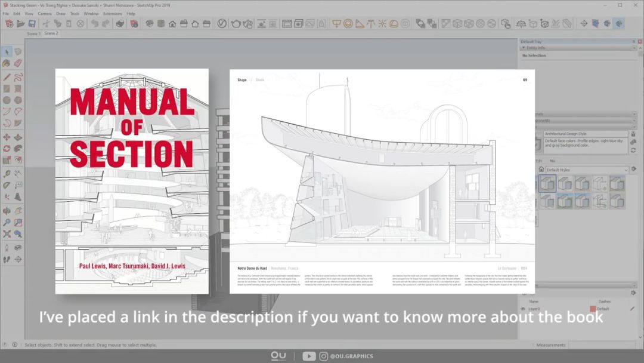Select the Follow Me tool
Screen dimensions: 644x363
18,149
